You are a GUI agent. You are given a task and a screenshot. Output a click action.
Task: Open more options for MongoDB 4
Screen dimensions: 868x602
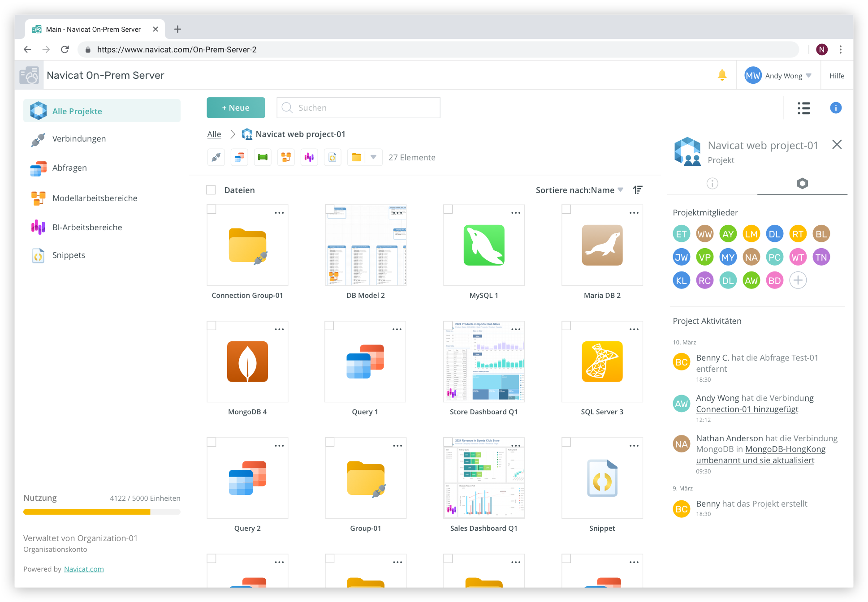point(279,329)
